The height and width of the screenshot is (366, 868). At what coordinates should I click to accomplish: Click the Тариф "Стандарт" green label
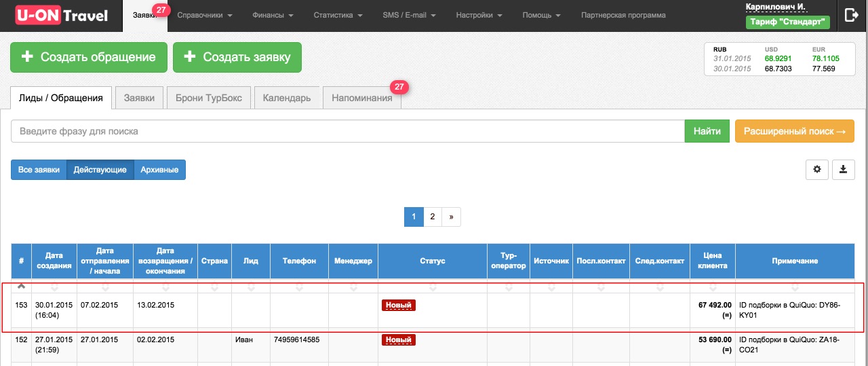(x=788, y=22)
